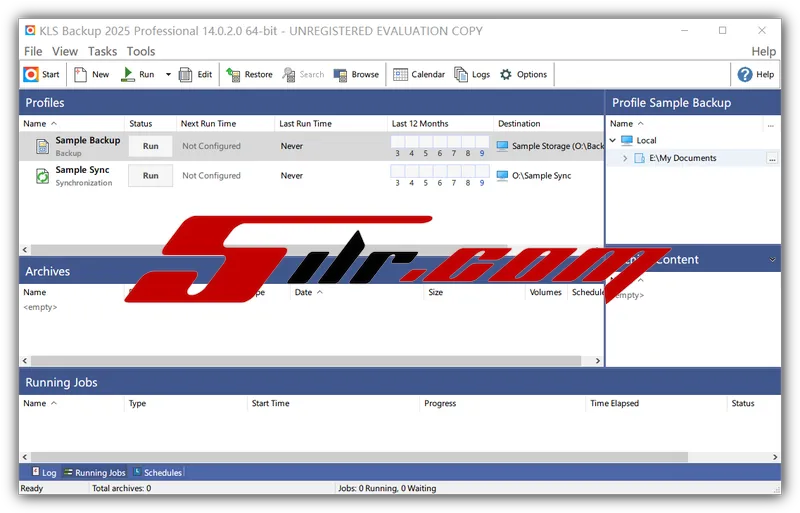Switch to the Running Jobs tab
Image resolution: width=800 pixels, height=513 pixels.
(94, 473)
